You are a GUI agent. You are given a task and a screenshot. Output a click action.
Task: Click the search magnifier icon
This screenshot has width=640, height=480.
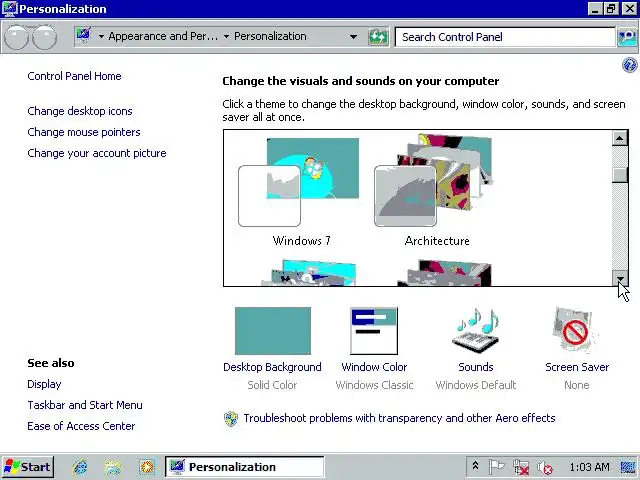pos(627,37)
